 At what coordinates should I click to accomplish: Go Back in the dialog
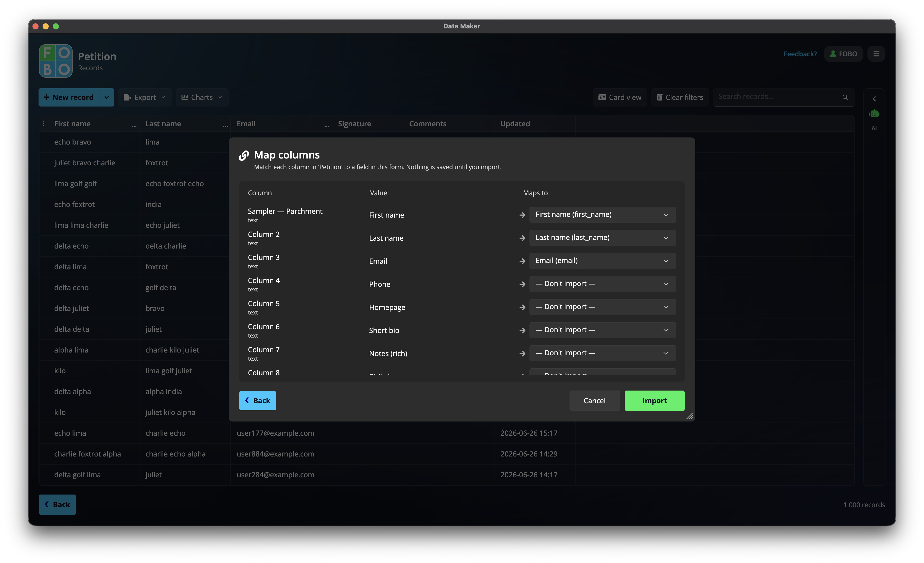(257, 401)
